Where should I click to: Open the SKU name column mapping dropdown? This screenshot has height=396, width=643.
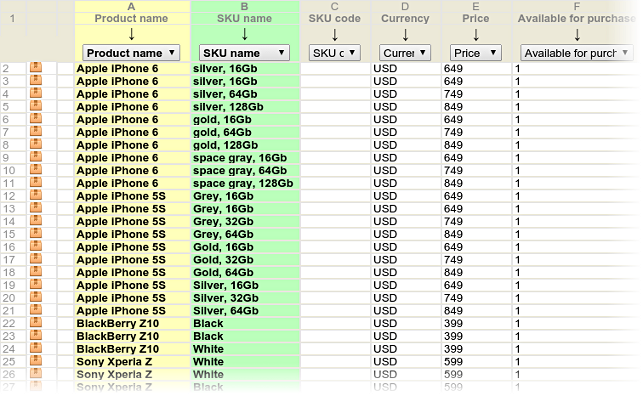click(244, 53)
